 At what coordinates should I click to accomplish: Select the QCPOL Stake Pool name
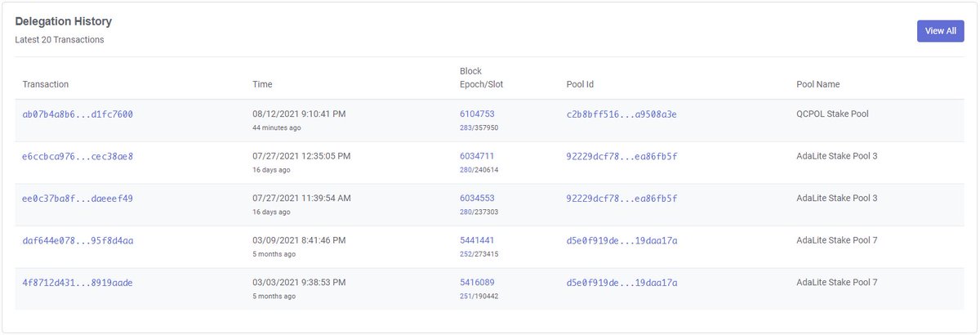coord(832,114)
